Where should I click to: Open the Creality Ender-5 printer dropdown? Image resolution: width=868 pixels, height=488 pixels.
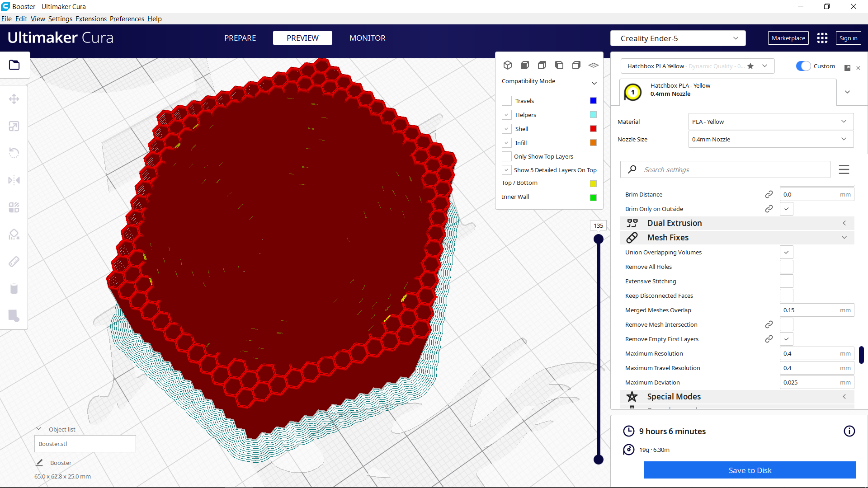coord(678,38)
